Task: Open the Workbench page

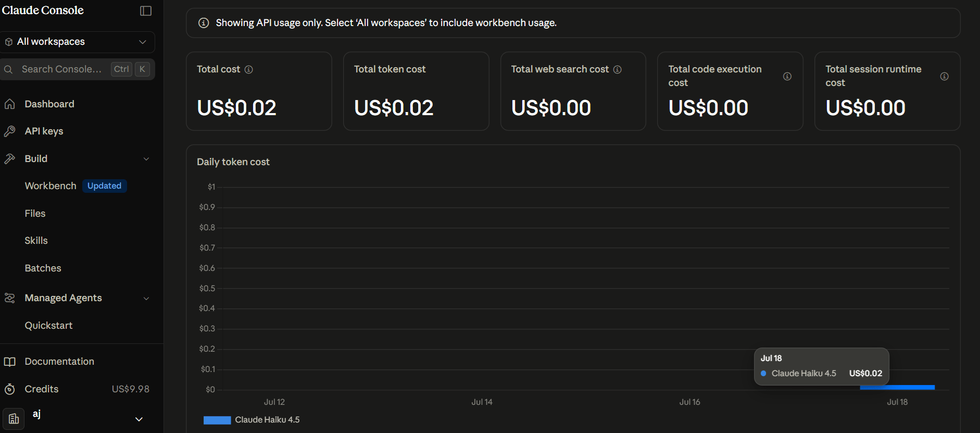Action: coord(51,186)
